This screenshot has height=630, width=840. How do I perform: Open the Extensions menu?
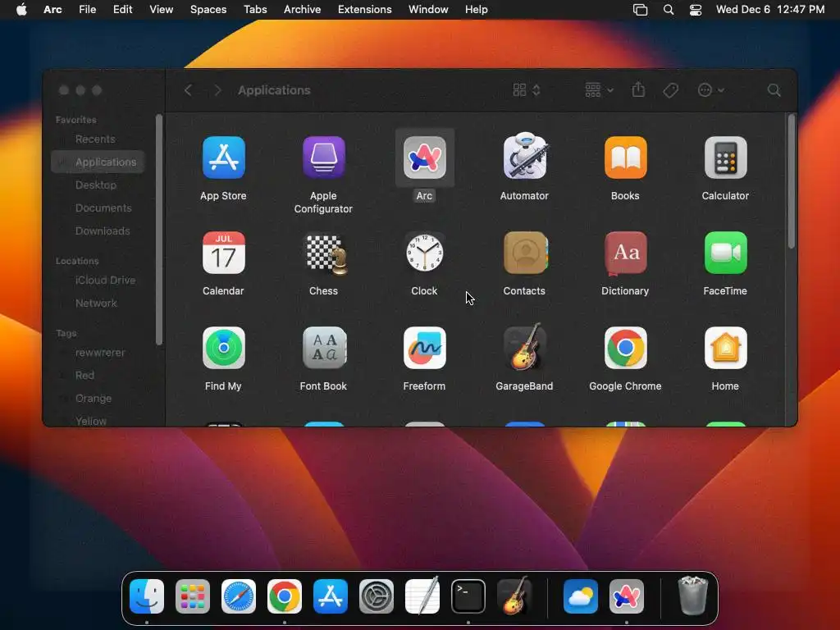coord(364,9)
